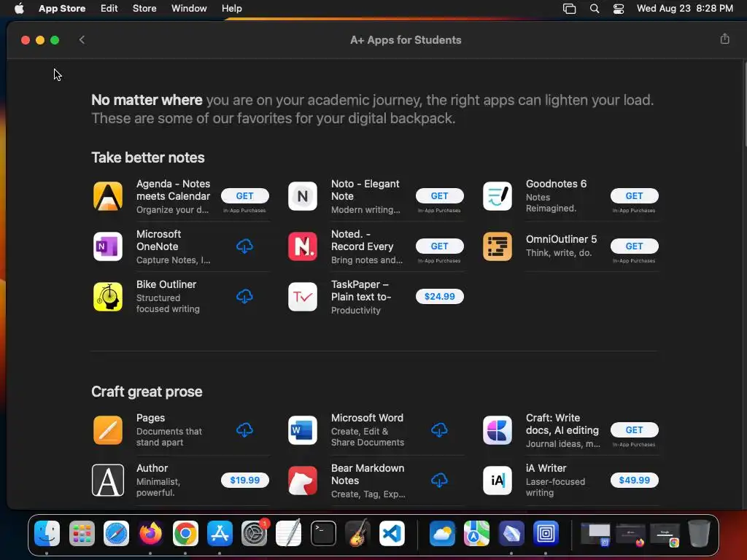Open the Window menu

pyautogui.click(x=189, y=9)
